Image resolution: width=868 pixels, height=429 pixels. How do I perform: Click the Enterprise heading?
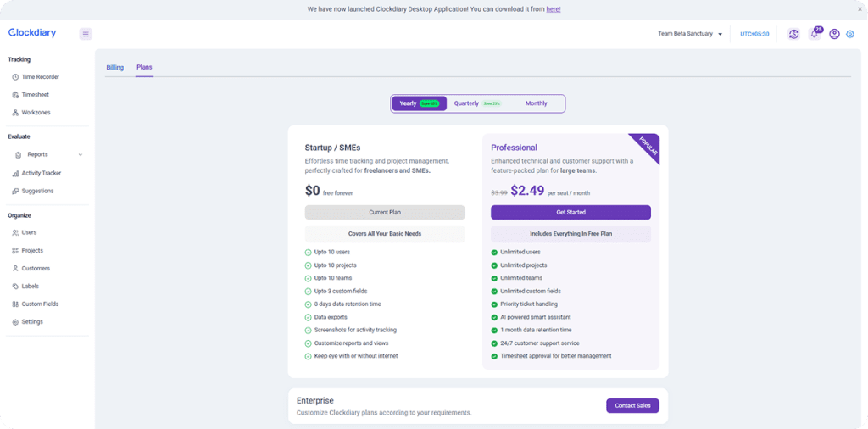315,401
